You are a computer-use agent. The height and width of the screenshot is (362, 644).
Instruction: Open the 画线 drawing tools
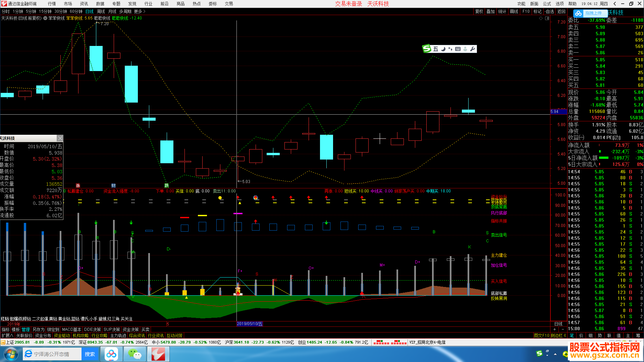pos(514,11)
